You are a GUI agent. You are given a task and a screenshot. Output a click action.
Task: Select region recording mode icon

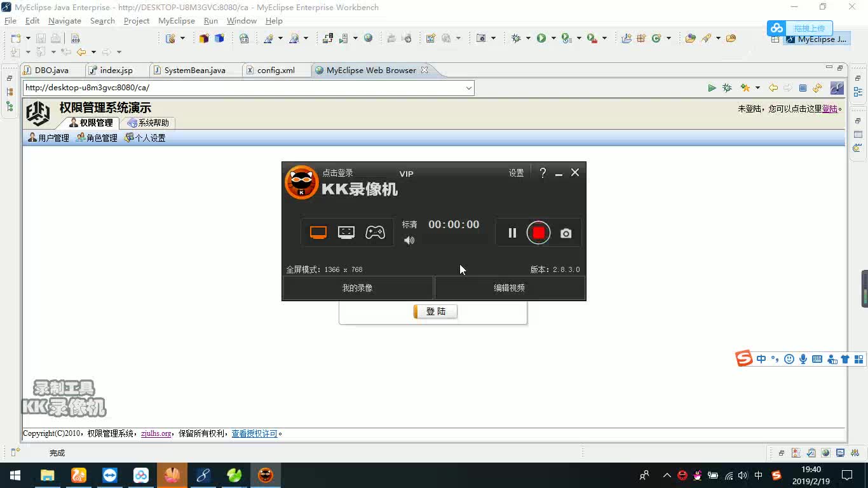346,233
